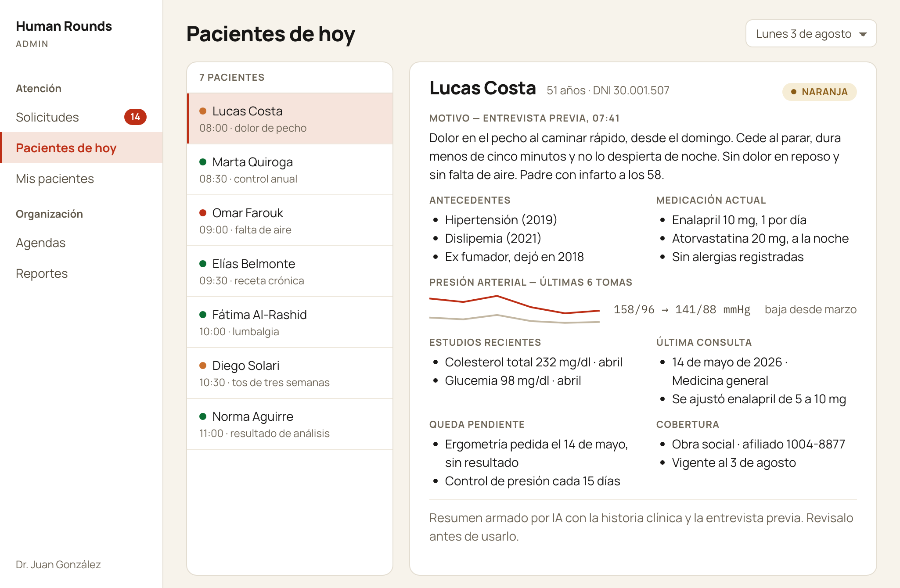The width and height of the screenshot is (900, 588).
Task: Select patient Marta Quiroga
Action: 290,170
